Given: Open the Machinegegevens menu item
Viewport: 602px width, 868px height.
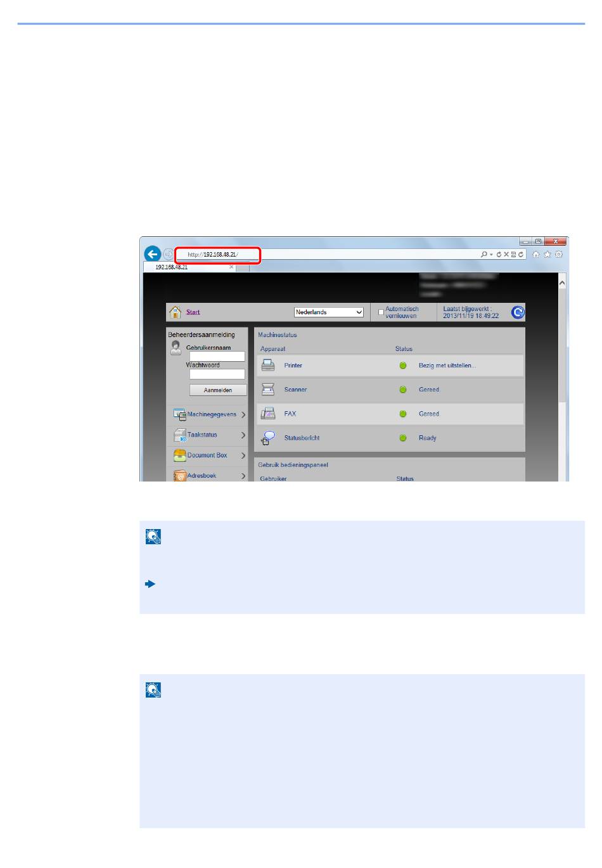Looking at the screenshot, I should click(212, 414).
